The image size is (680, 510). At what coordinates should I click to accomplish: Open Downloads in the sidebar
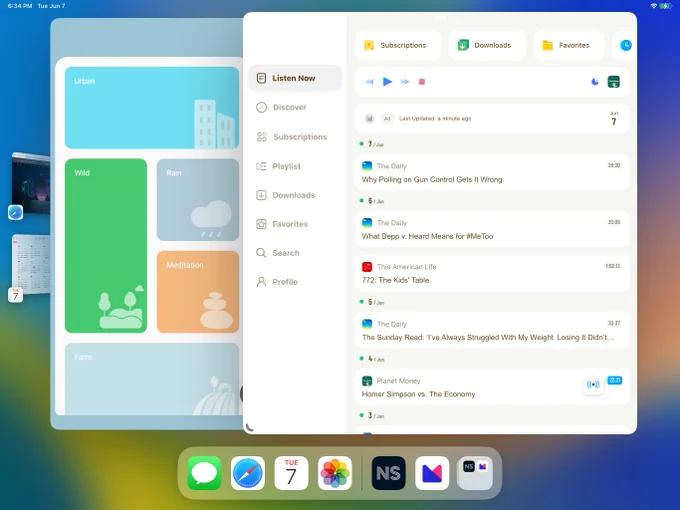click(x=285, y=195)
